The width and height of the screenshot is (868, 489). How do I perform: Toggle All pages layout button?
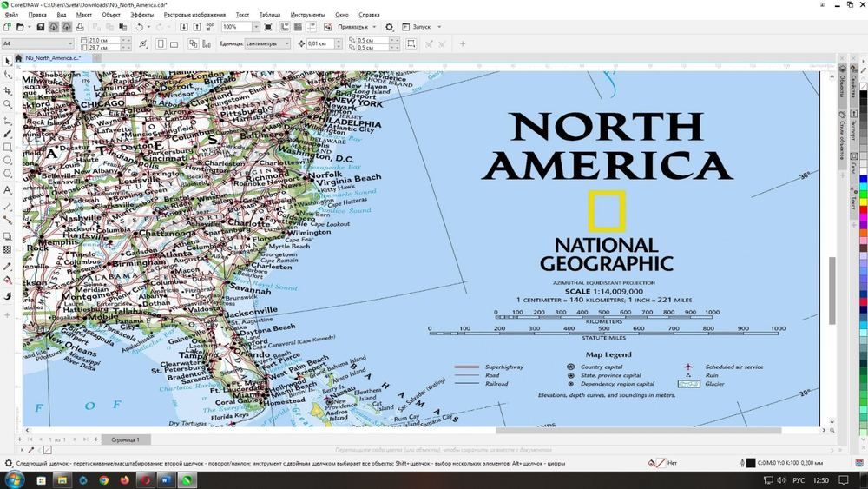click(x=193, y=43)
